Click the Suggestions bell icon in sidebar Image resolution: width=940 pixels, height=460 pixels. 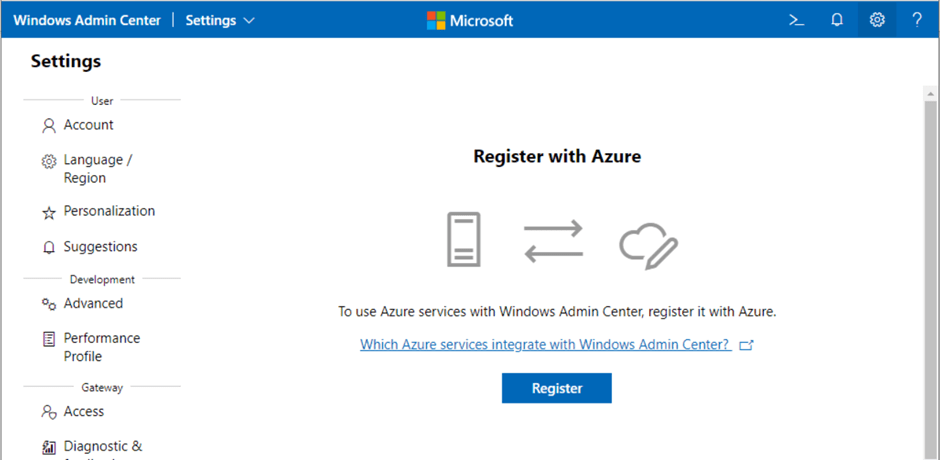(x=48, y=247)
